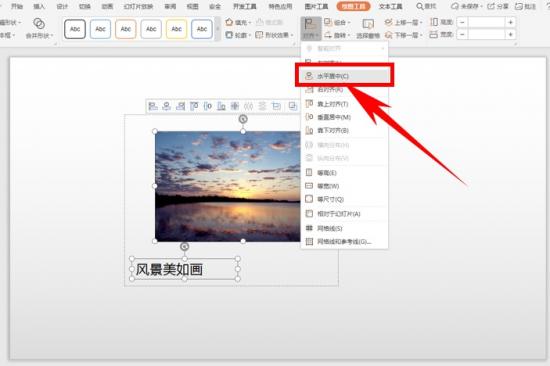The image size is (550, 366).
Task: Switch to the 文本工具 tab
Action: click(x=390, y=6)
